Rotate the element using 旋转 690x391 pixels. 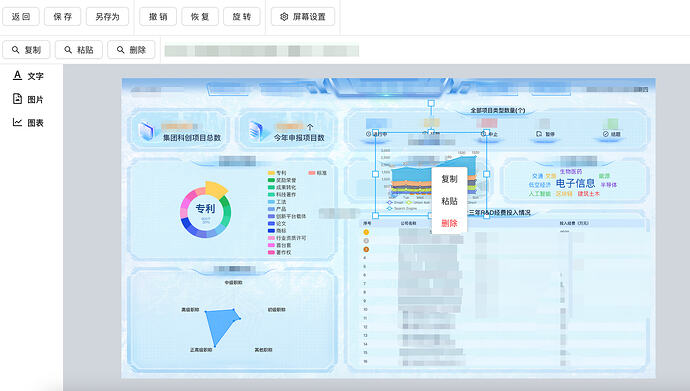(x=242, y=17)
